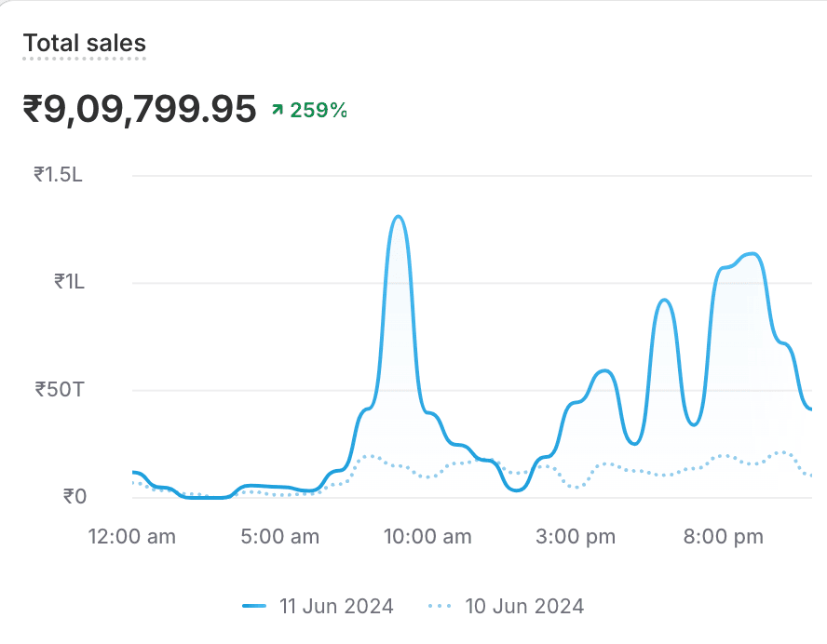Click the taller solid-line peak between 3:00 pm and 8:00 pm
This screenshot has width=827, height=644.
click(663, 300)
